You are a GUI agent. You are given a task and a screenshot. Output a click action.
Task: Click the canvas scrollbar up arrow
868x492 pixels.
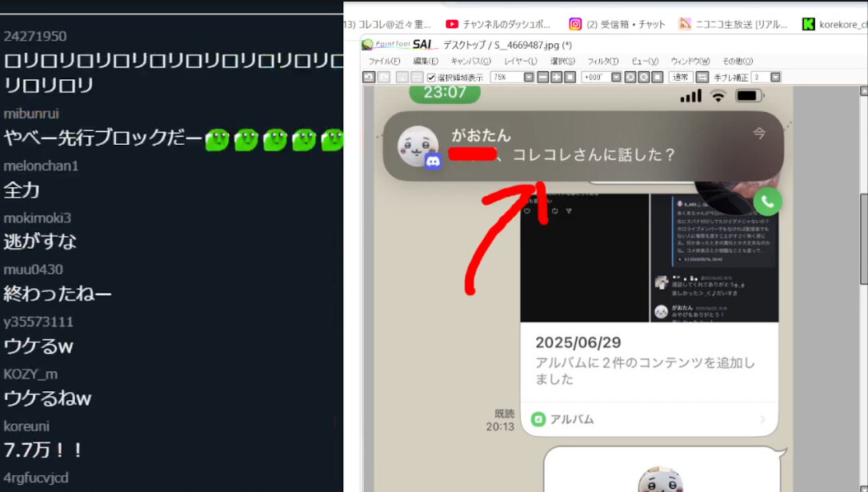point(863,90)
